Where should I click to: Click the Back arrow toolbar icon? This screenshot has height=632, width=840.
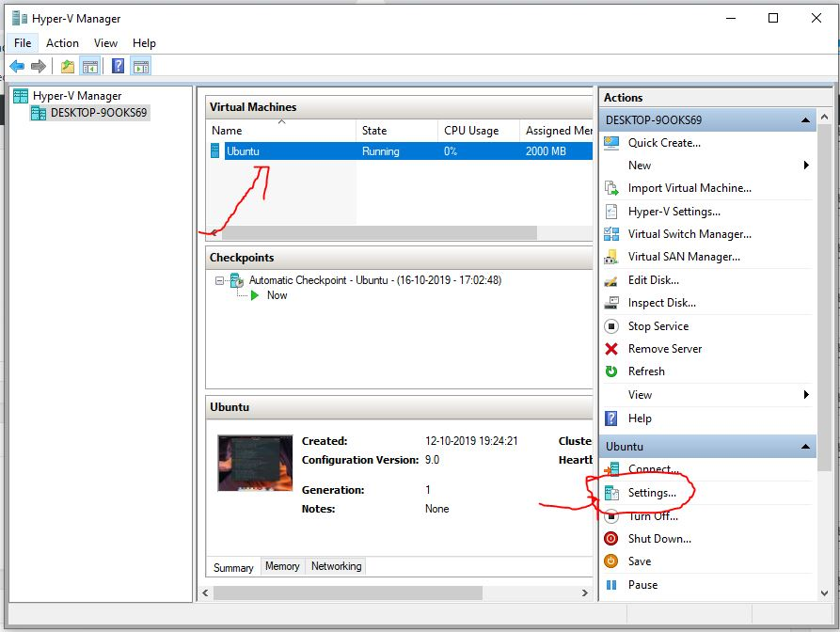[x=17, y=67]
